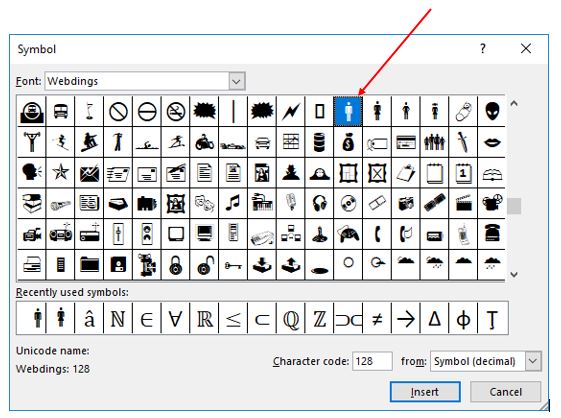Open the Font dropdown list
Screen dimensions: 561x418
[x=236, y=81]
